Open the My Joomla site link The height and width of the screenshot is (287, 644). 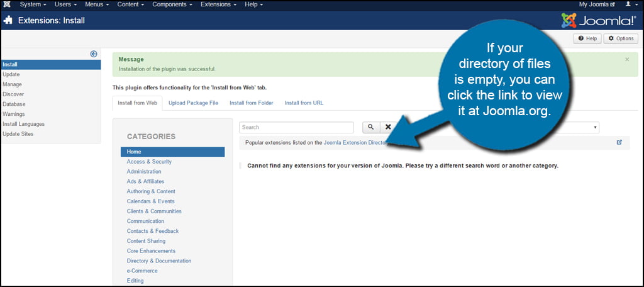[597, 4]
